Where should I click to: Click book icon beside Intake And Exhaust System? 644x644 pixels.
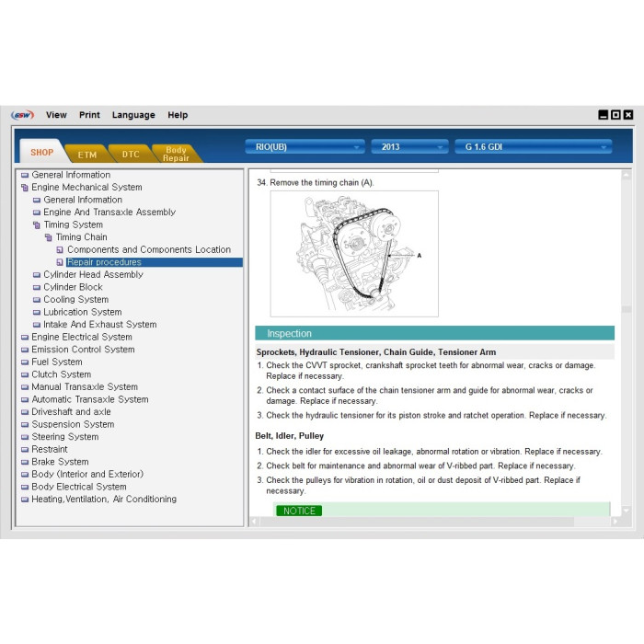pos(37,325)
